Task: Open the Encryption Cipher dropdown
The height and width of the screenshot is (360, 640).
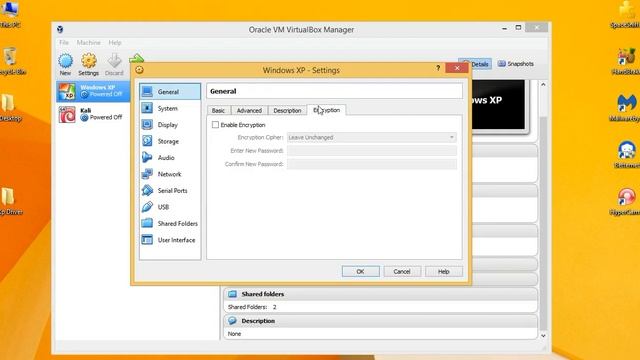Action: [371, 138]
